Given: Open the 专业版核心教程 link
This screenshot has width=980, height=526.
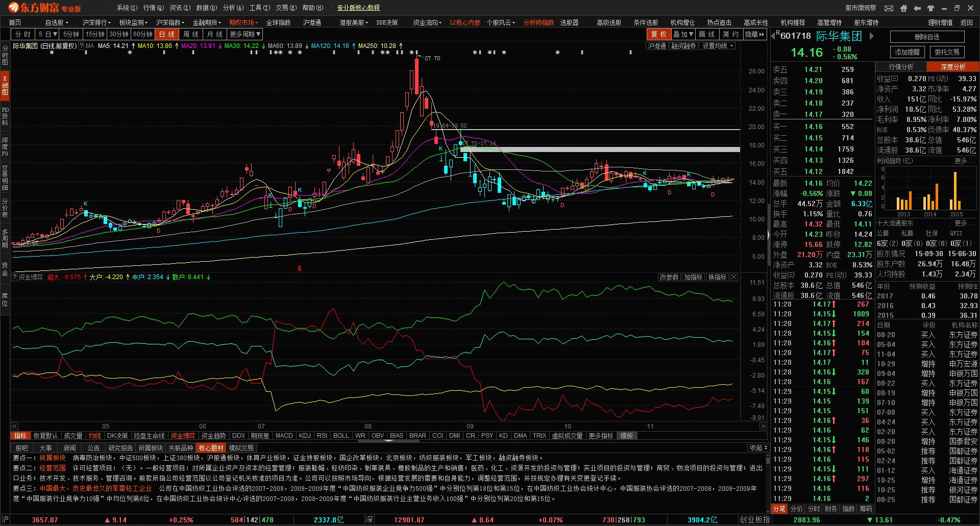Looking at the screenshot, I should 358,8.
